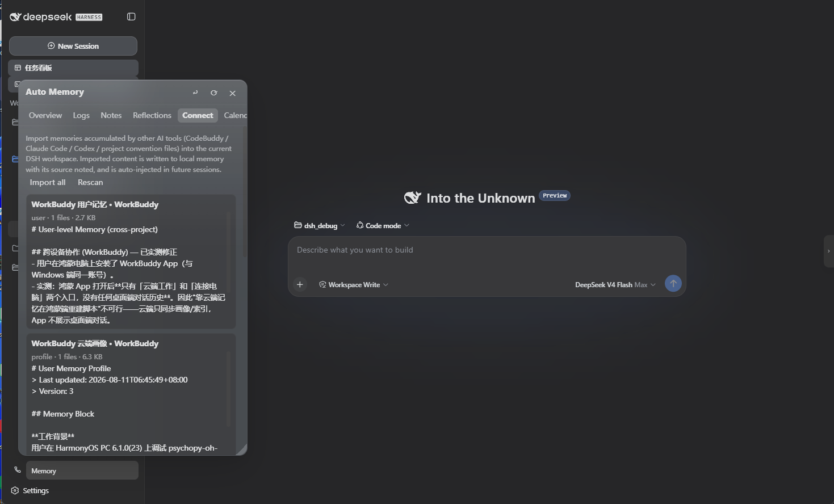Image resolution: width=834 pixels, height=504 pixels.
Task: Click the blue folder icon in sidebar
Action: (x=15, y=159)
